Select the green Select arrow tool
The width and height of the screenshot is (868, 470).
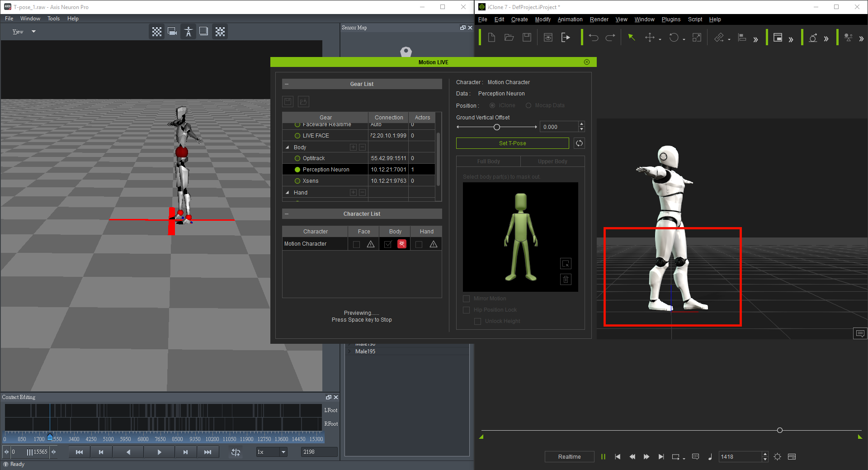(632, 38)
